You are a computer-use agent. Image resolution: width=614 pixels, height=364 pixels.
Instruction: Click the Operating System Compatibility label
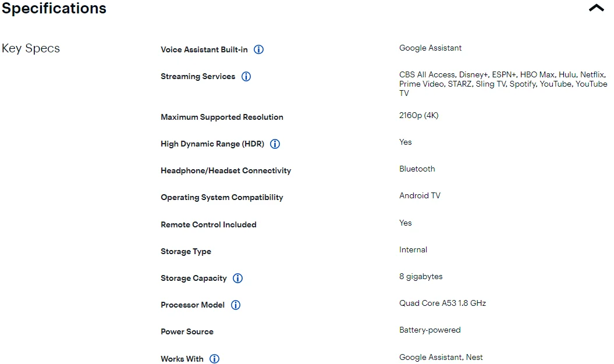222,198
